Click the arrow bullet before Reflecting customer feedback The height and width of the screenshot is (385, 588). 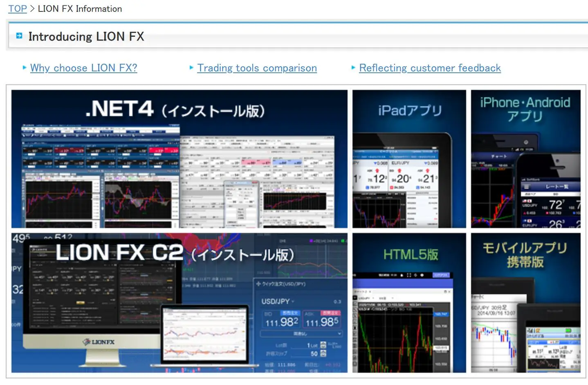354,67
